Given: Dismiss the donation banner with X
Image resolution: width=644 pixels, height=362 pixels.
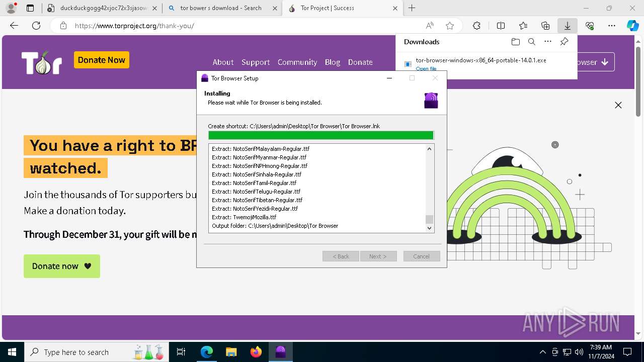Looking at the screenshot, I should point(618,105).
